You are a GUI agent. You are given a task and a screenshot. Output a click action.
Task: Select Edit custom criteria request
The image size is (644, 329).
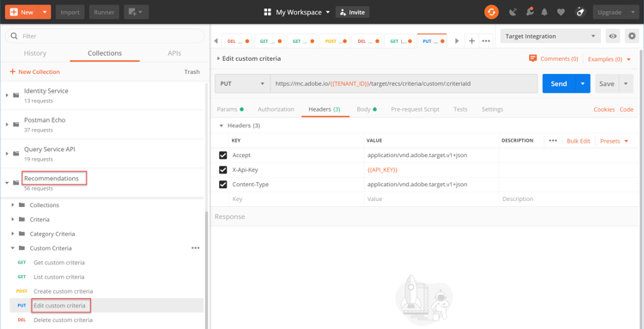click(59, 306)
